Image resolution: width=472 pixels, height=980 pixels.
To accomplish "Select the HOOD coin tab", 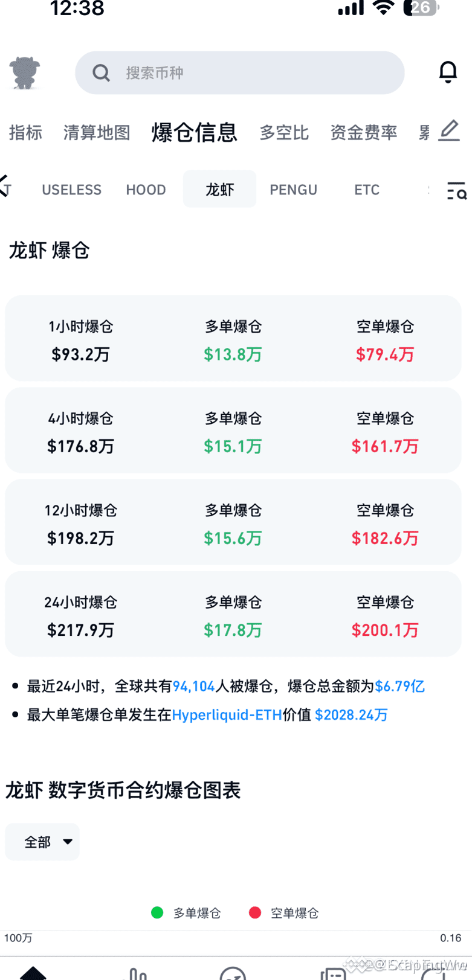I will click(146, 190).
